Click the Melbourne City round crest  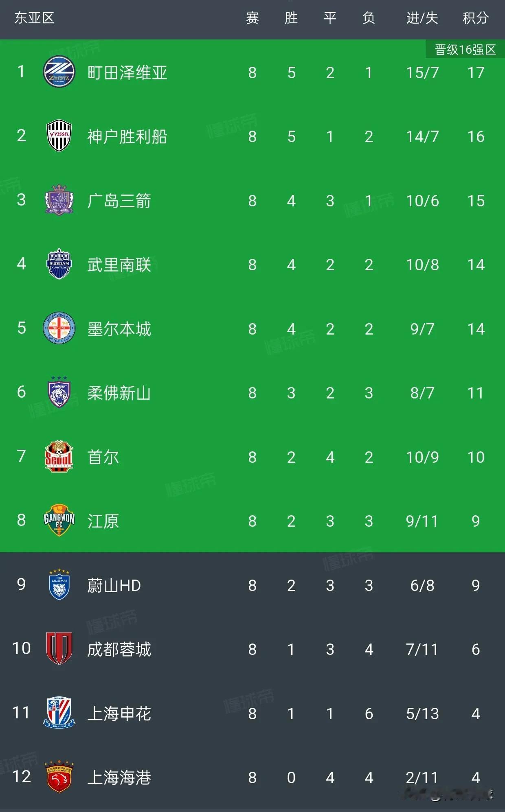point(59,328)
